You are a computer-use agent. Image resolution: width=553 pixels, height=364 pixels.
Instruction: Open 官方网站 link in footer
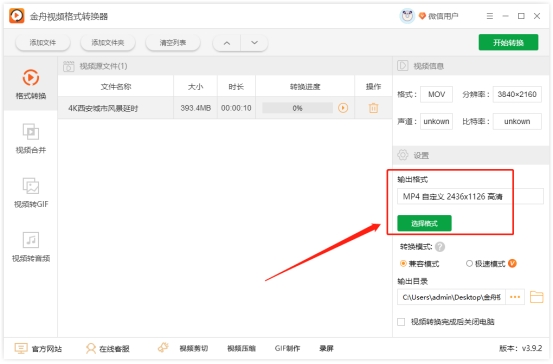point(38,349)
